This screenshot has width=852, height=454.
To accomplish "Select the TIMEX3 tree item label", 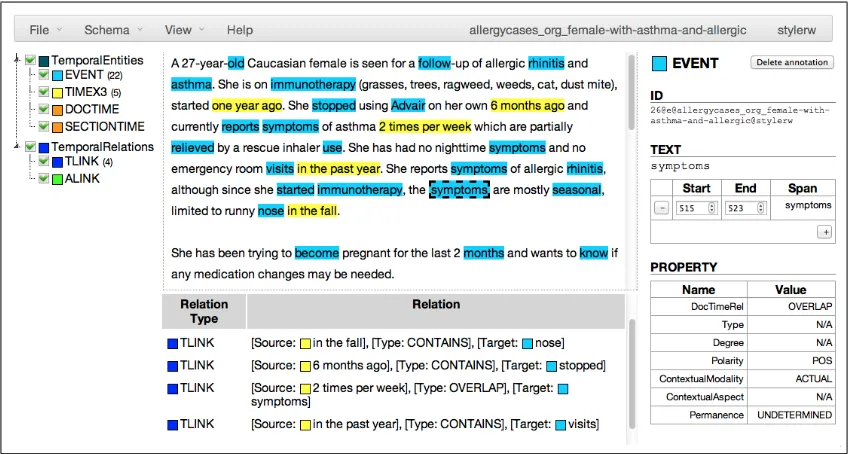I will [86, 92].
